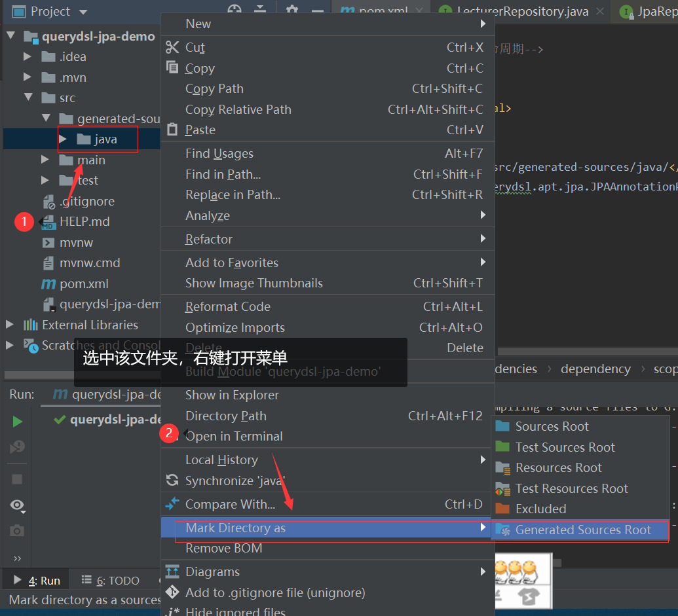Open the Refactor submenu
678x616 pixels.
(328, 239)
